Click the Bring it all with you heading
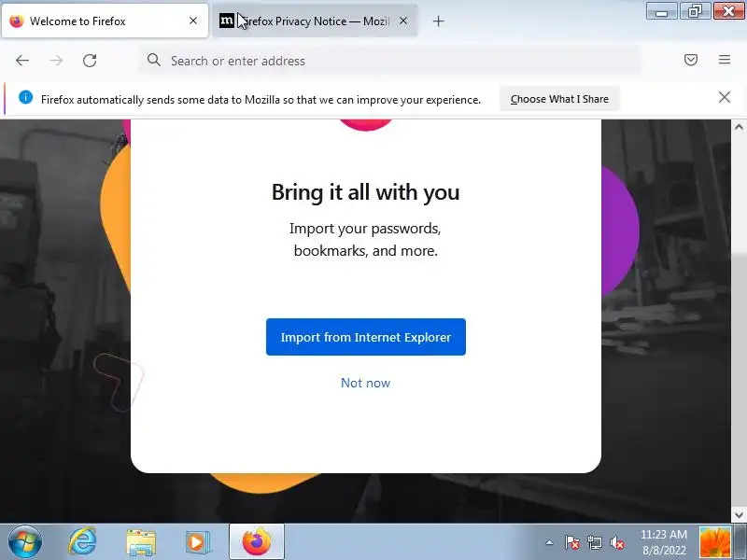Viewport: 747px width, 560px height. 365,192
